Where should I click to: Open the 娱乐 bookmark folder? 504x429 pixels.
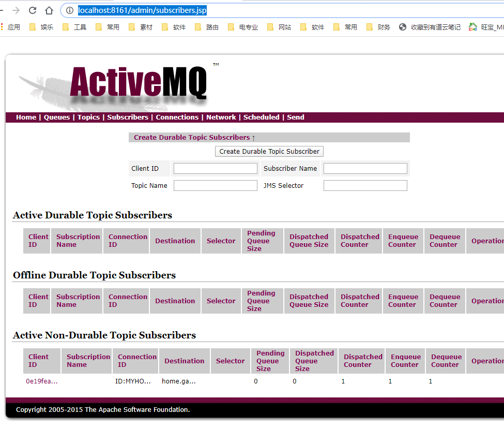41,27
